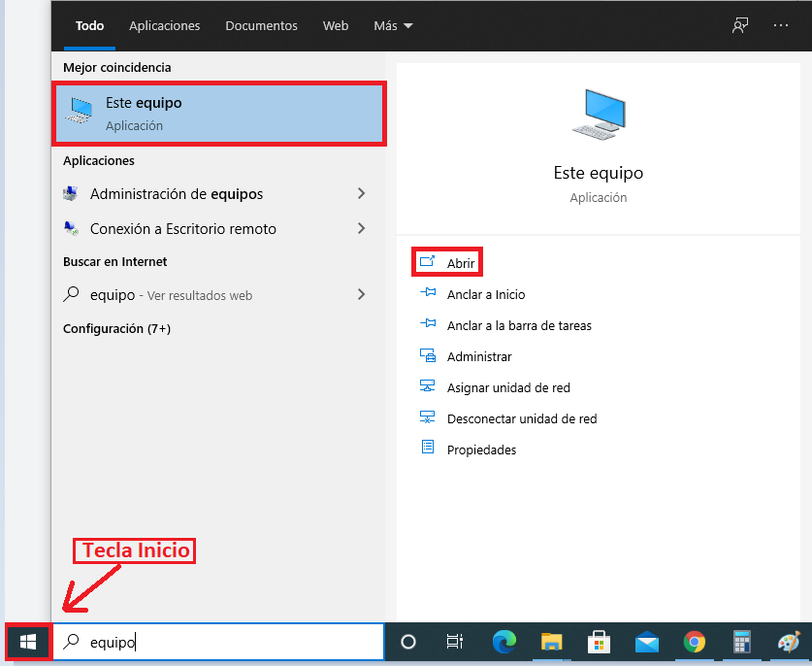Open the Paint app from the taskbar
812x666 pixels.
pos(790,642)
